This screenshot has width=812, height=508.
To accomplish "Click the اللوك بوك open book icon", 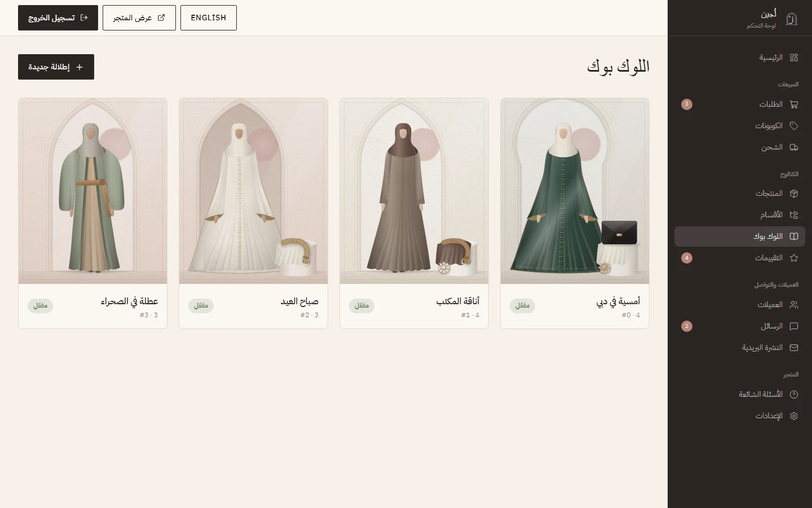I will (794, 237).
